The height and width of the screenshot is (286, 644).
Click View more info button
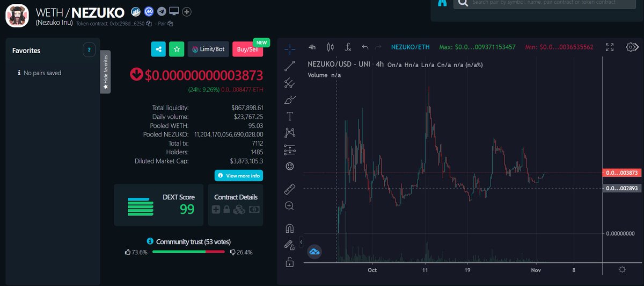239,176
